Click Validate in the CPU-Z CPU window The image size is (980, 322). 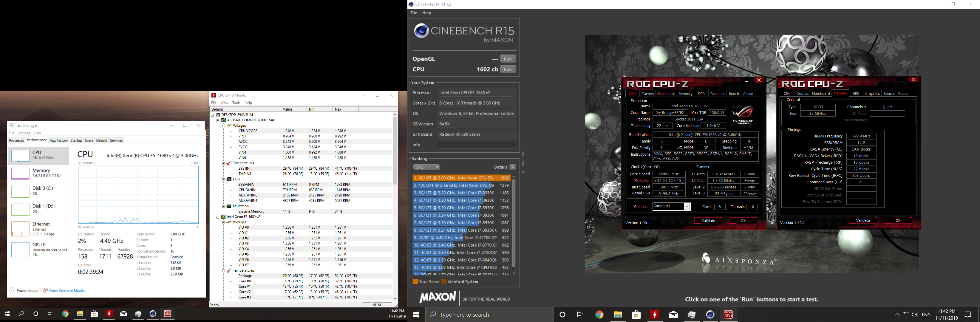(708, 221)
